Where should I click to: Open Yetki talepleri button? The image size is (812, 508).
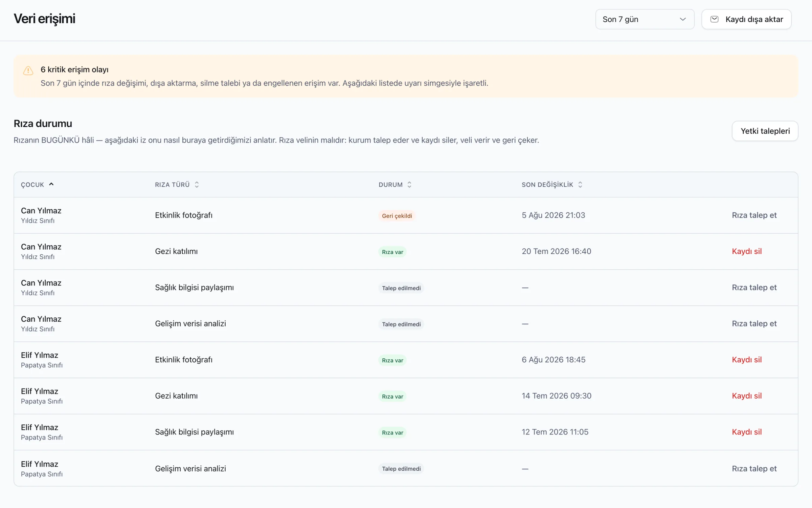[765, 131]
